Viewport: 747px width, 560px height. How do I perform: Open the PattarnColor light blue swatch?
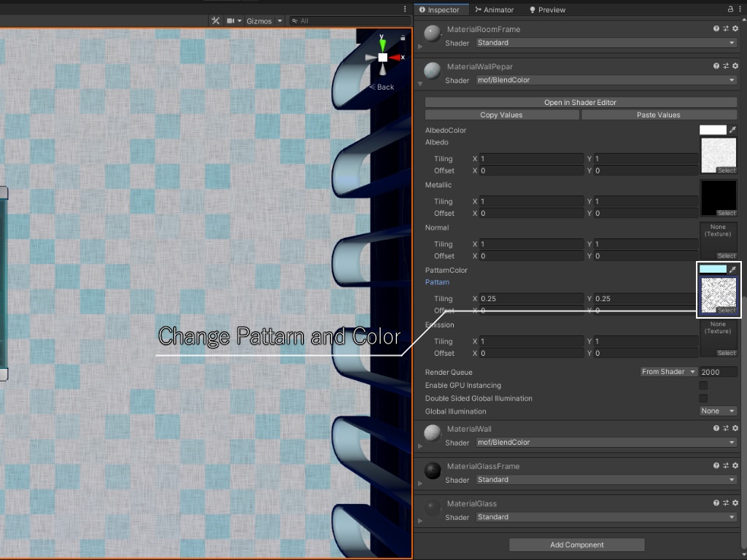[713, 270]
